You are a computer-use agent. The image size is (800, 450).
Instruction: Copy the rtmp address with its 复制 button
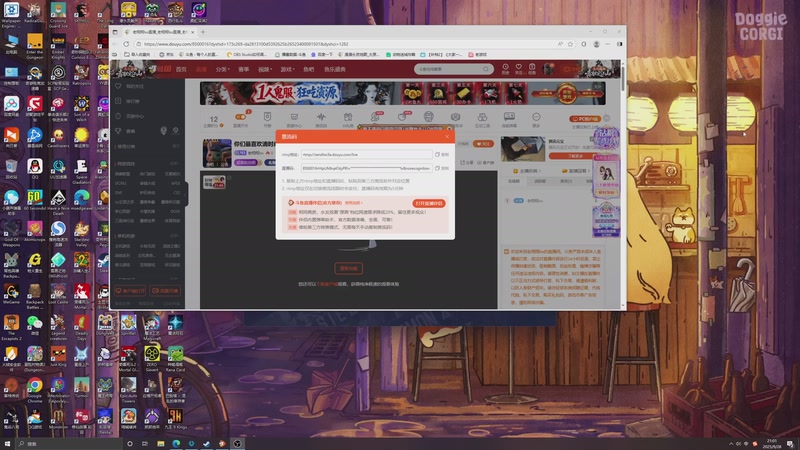(442, 155)
